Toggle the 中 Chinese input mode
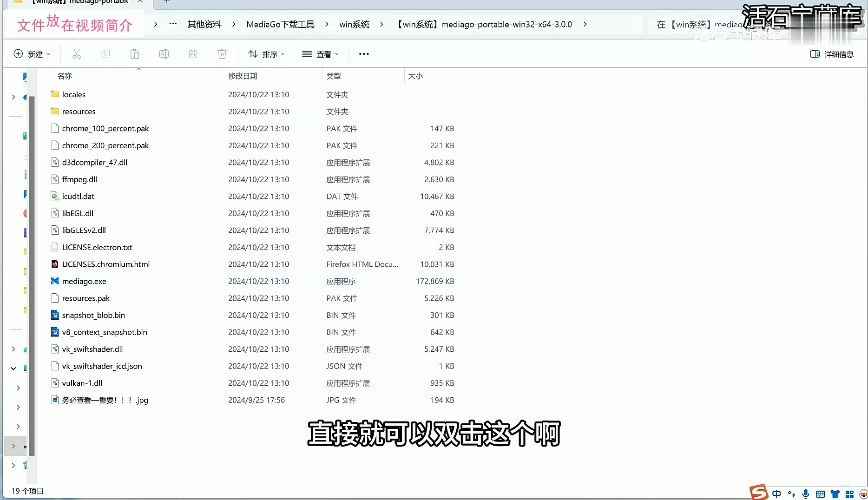Image resolution: width=868 pixels, height=500 pixels. click(776, 494)
